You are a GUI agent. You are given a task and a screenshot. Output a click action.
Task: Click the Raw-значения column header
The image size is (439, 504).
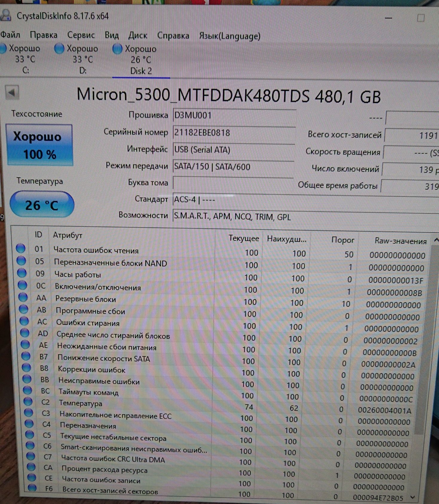(x=400, y=241)
